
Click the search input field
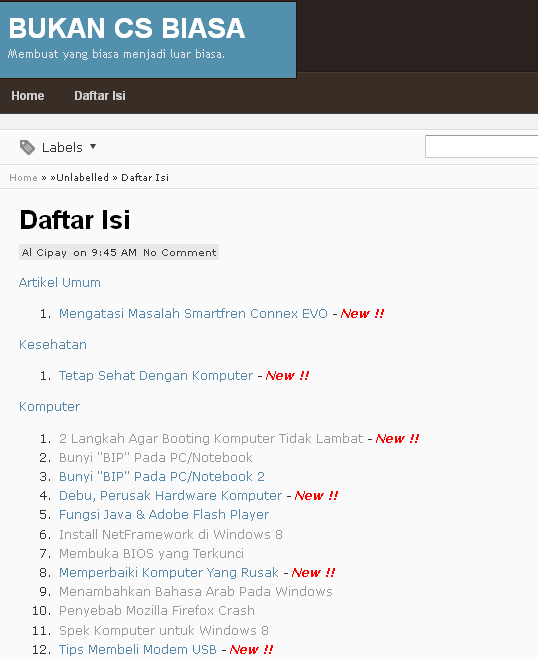[481, 147]
